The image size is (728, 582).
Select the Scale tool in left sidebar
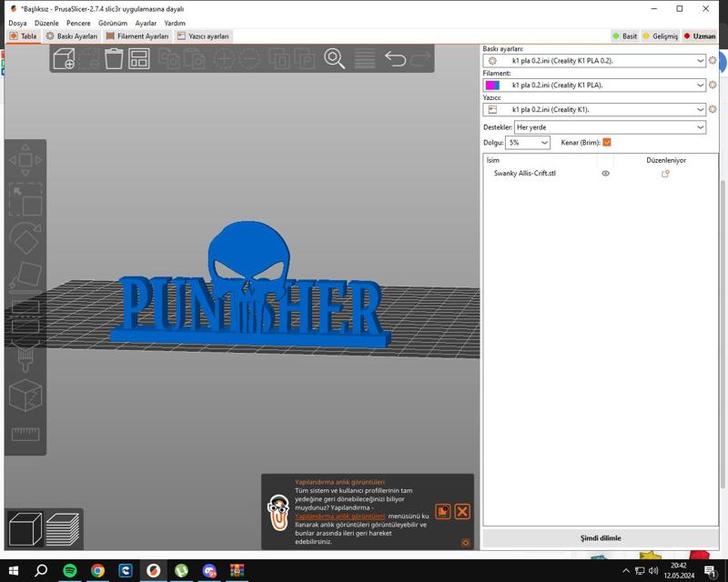[25, 199]
